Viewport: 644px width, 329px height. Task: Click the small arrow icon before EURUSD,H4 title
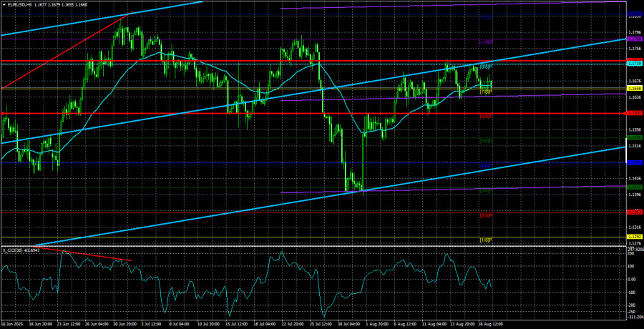[4, 4]
